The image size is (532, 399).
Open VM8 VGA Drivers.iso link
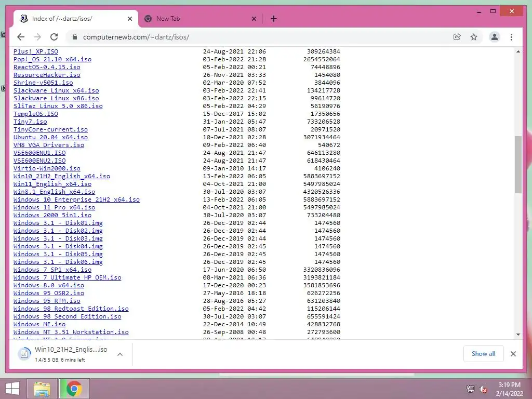(48, 145)
